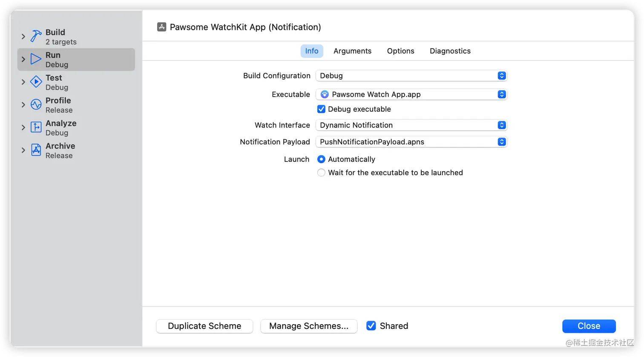Select the Profile waveform icon
The width and height of the screenshot is (644, 357).
click(x=36, y=105)
